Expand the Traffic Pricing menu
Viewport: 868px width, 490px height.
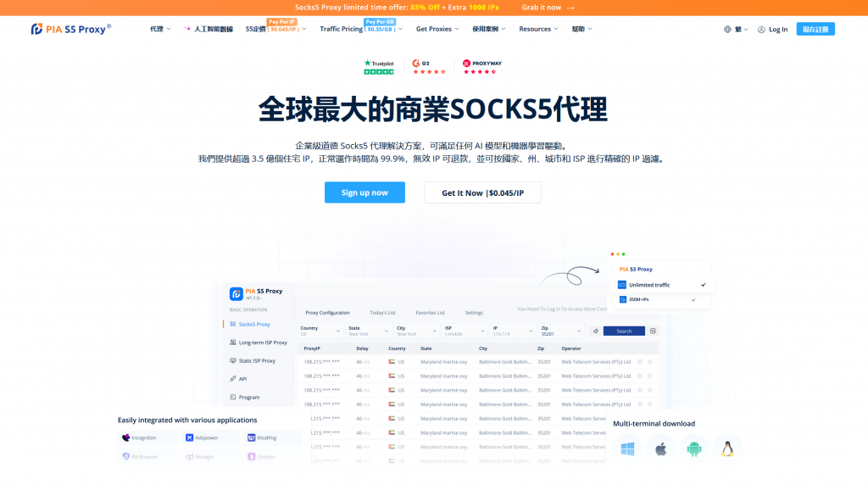[x=361, y=29]
